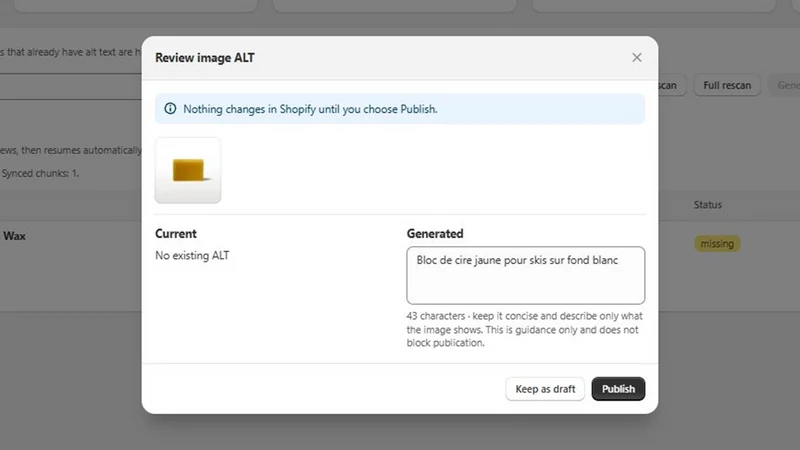The height and width of the screenshot is (450, 800).
Task: Click the Generated heading label
Action: pyautogui.click(x=435, y=234)
